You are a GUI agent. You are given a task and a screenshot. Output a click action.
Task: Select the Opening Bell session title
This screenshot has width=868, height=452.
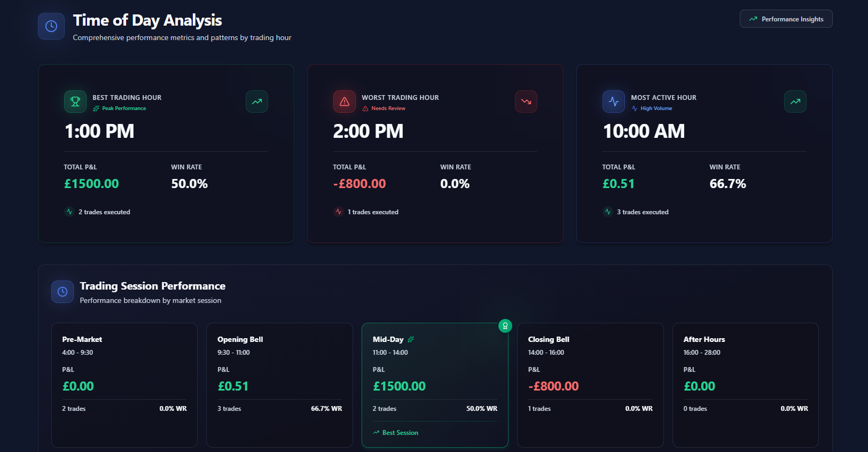tap(240, 339)
